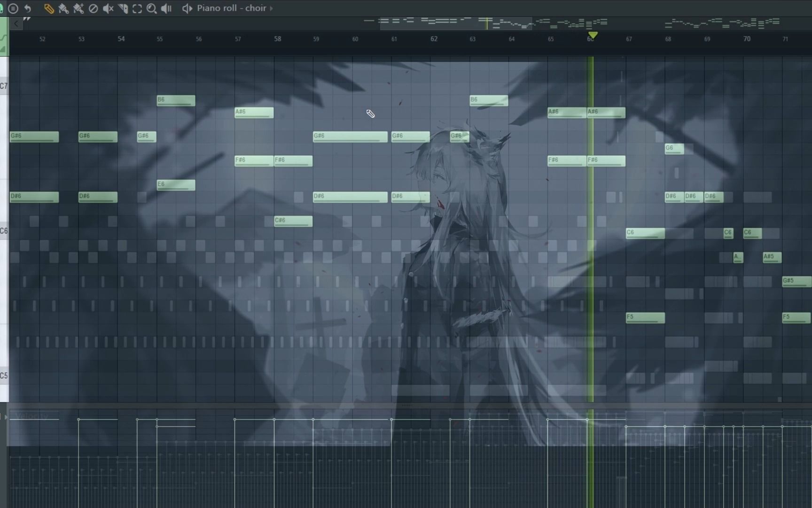This screenshot has width=812, height=508.
Task: Select the F#6 note under the playhead
Action: pyautogui.click(x=606, y=161)
